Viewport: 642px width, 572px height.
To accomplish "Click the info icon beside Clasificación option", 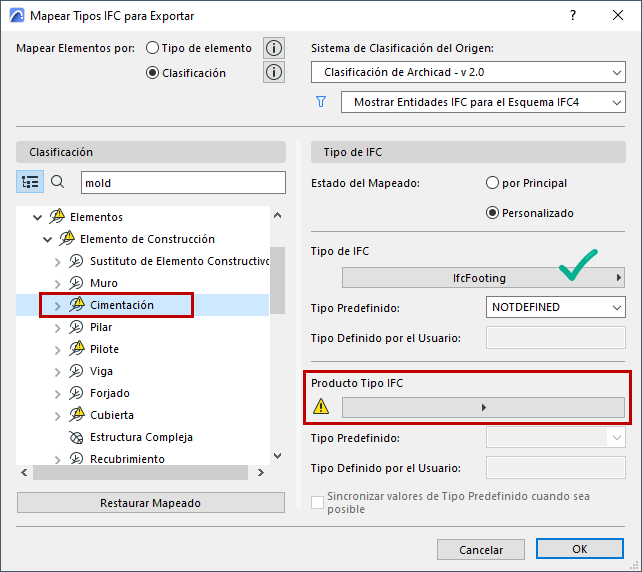I will [x=273, y=72].
